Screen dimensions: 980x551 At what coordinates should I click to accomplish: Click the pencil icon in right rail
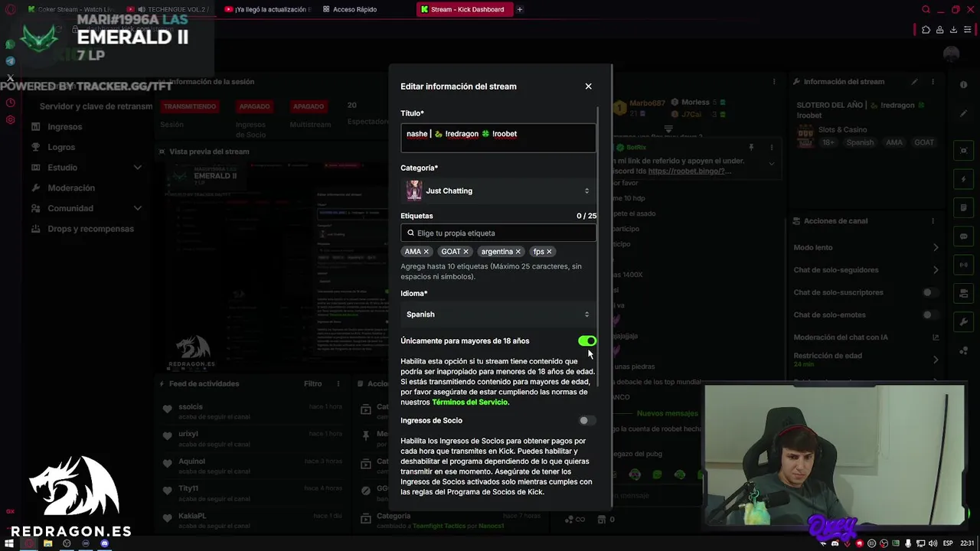(964, 113)
